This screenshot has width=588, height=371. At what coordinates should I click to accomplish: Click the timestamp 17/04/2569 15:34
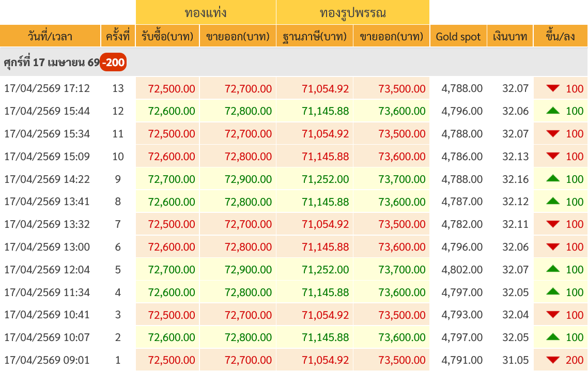click(x=47, y=133)
